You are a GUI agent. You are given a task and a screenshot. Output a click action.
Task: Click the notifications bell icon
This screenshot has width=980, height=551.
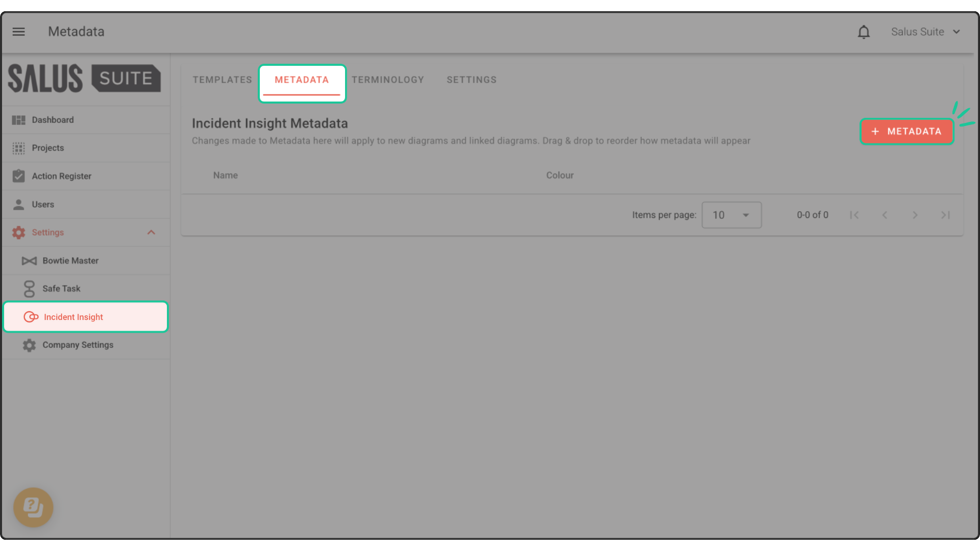point(863,32)
